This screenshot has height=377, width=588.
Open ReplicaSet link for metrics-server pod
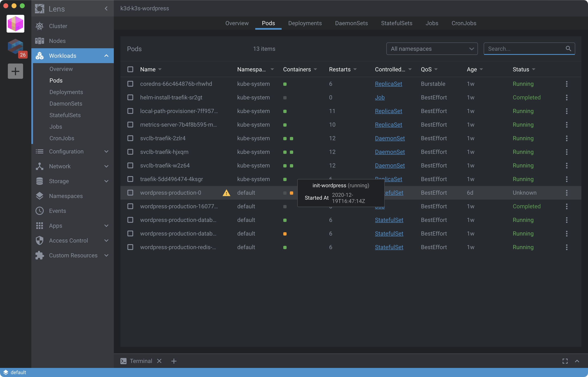point(389,125)
